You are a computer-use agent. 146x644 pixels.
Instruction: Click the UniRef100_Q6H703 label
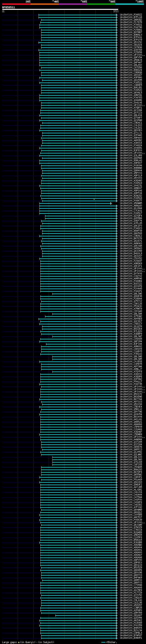click(131, 575)
